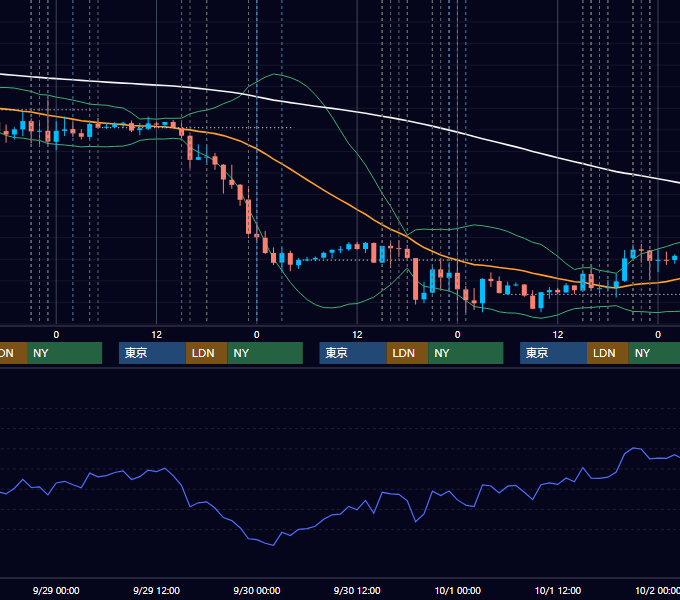The width and height of the screenshot is (680, 600).
Task: Click hour label 12 above 10/1 12:00
Action: [558, 335]
